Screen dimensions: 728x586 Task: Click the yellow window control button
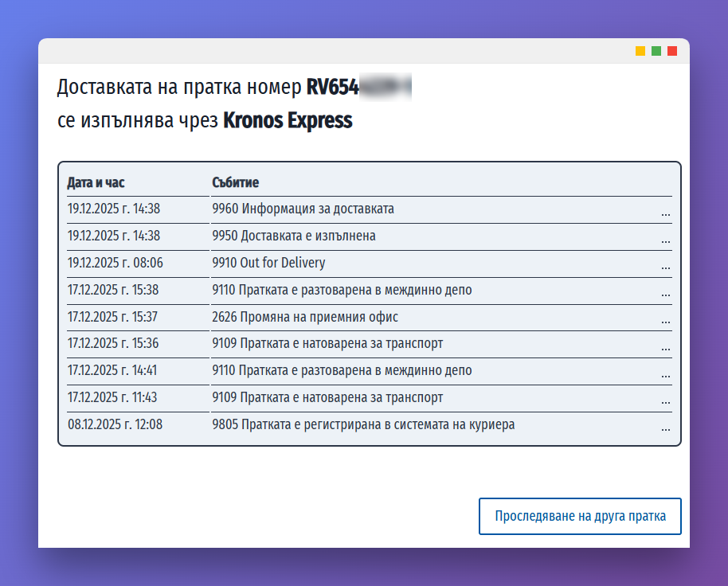click(x=640, y=51)
